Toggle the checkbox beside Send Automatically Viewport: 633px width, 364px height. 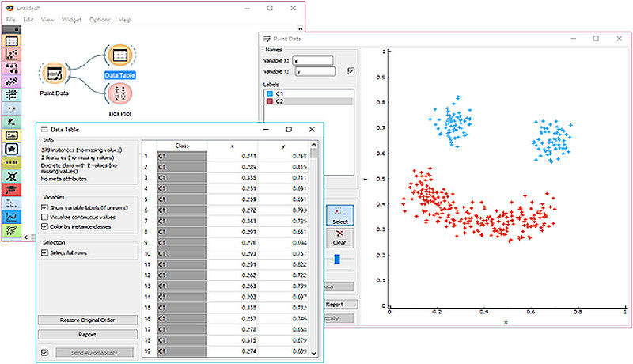pyautogui.click(x=45, y=352)
